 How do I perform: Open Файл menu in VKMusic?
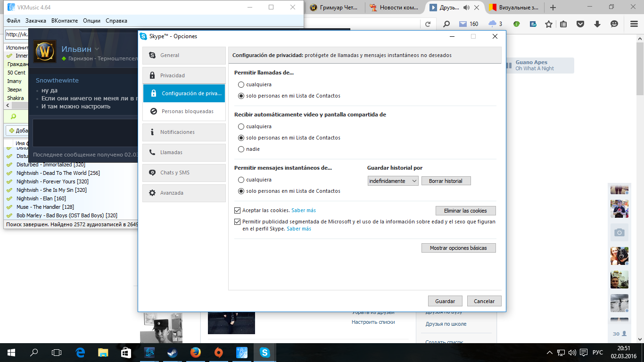click(x=14, y=21)
